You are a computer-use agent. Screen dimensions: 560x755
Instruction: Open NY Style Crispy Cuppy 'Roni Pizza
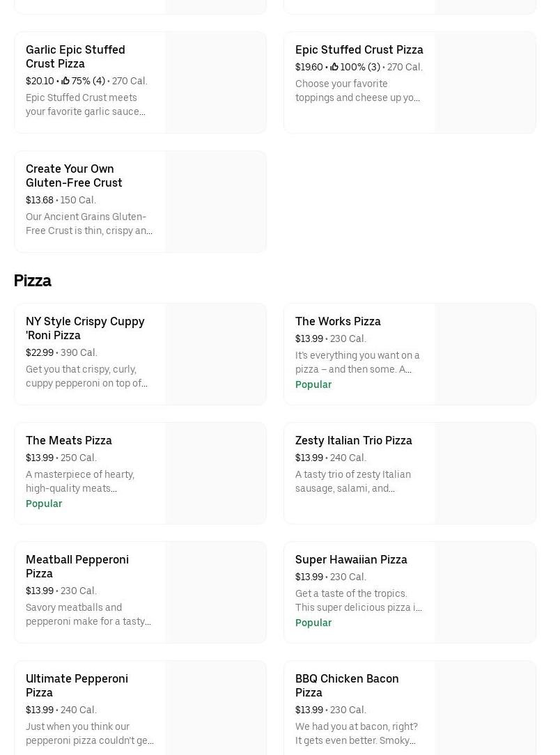pyautogui.click(x=85, y=328)
